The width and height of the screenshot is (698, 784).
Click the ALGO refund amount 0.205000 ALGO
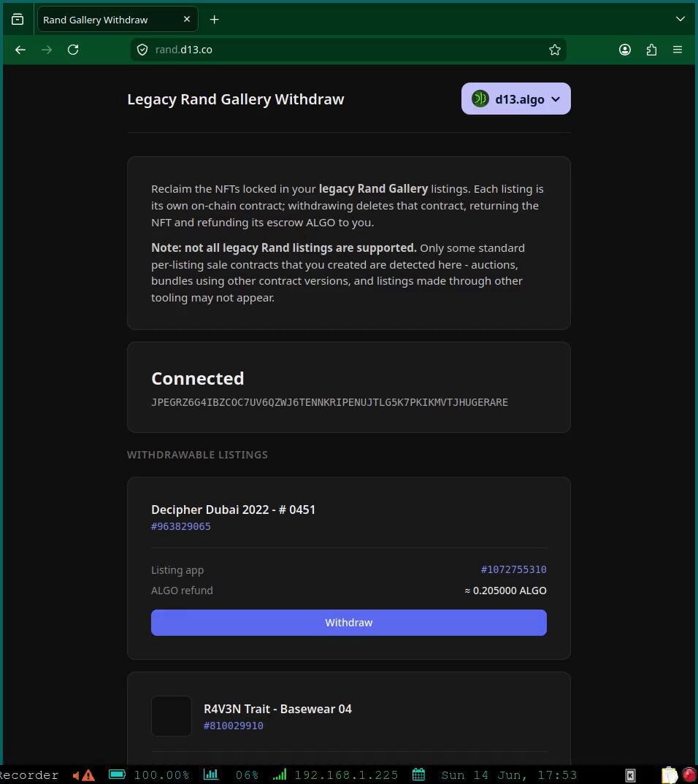(505, 591)
